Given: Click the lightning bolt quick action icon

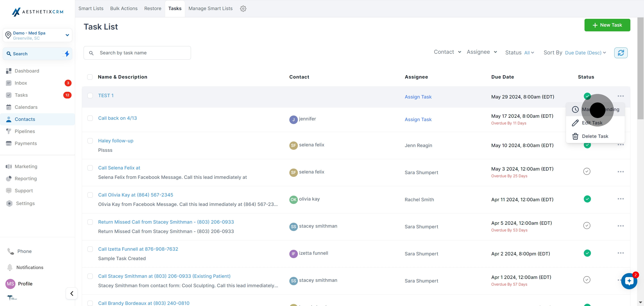Looking at the screenshot, I should point(67,53).
